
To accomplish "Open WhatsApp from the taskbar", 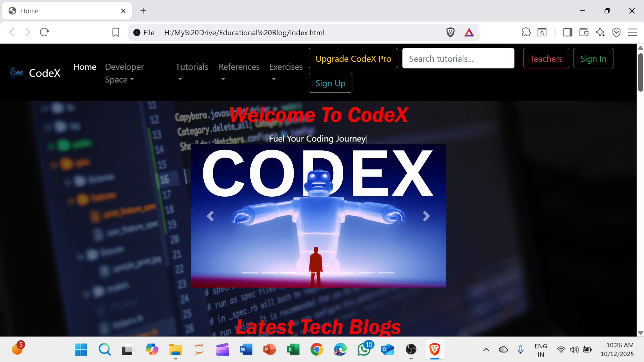I will click(x=364, y=349).
